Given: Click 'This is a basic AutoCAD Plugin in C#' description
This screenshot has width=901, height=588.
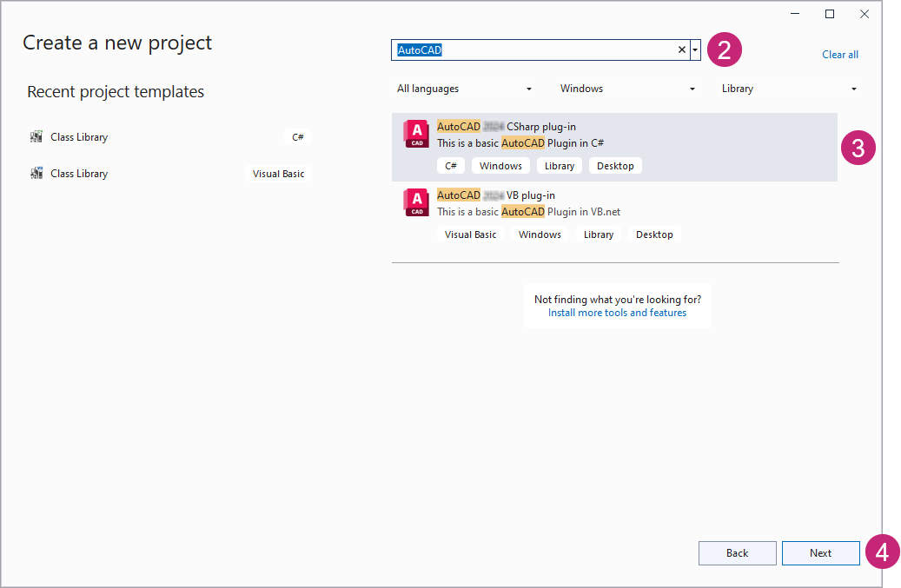Looking at the screenshot, I should pyautogui.click(x=520, y=143).
